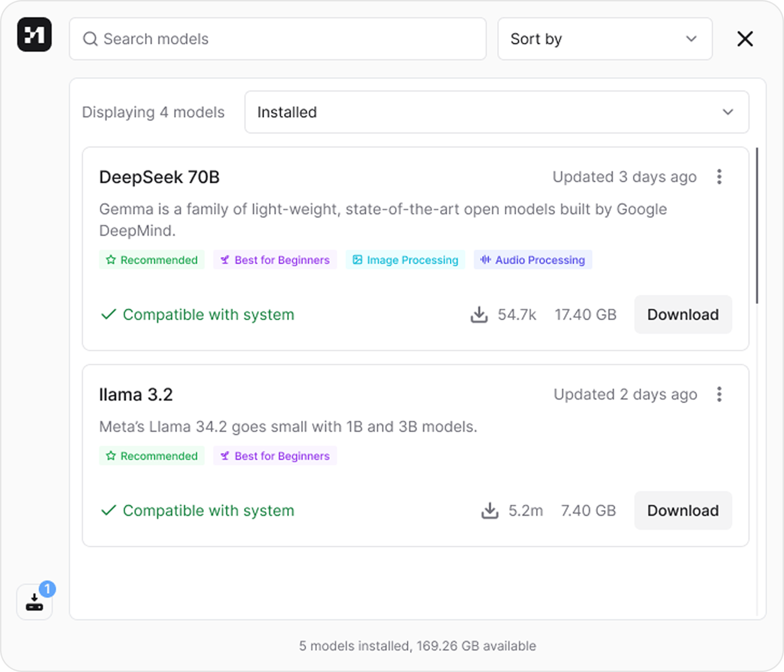Click the download count icon for llama 3.2
The image size is (784, 672).
pos(490,510)
